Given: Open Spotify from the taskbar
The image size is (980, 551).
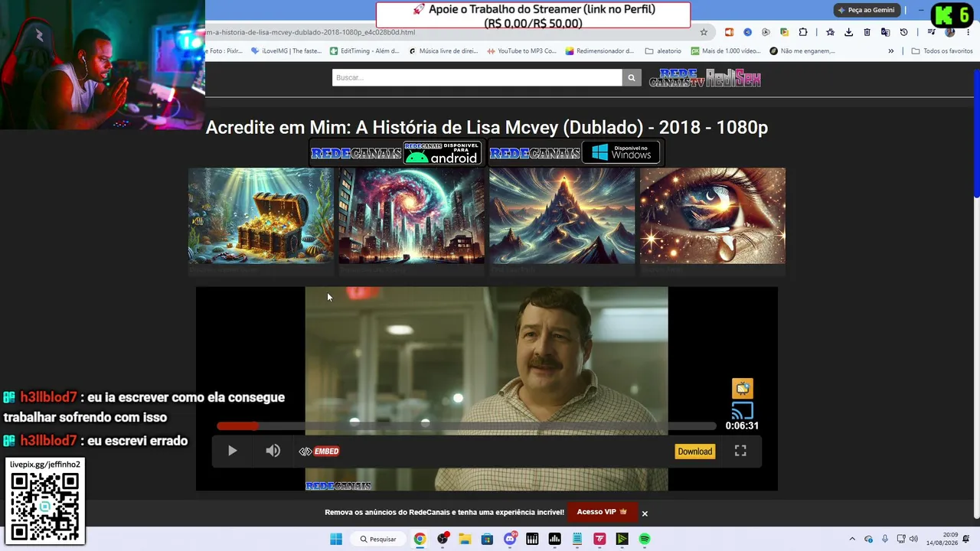Looking at the screenshot, I should point(645,539).
